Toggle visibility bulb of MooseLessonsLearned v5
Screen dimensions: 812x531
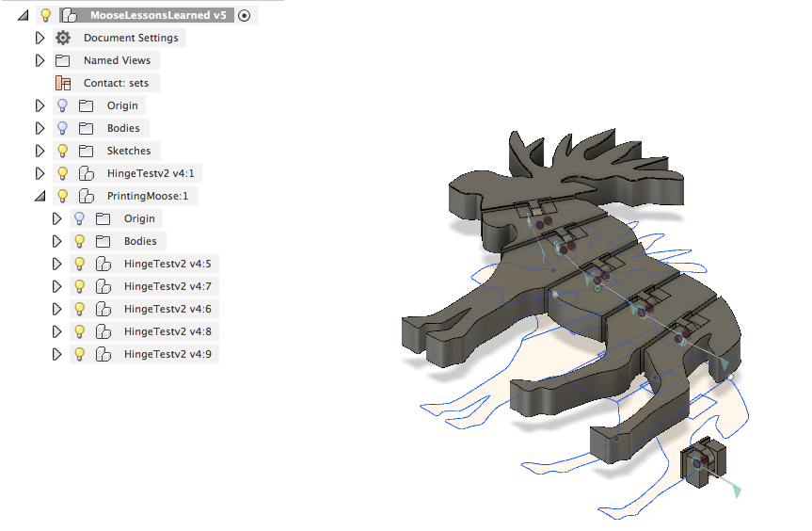coord(45,15)
